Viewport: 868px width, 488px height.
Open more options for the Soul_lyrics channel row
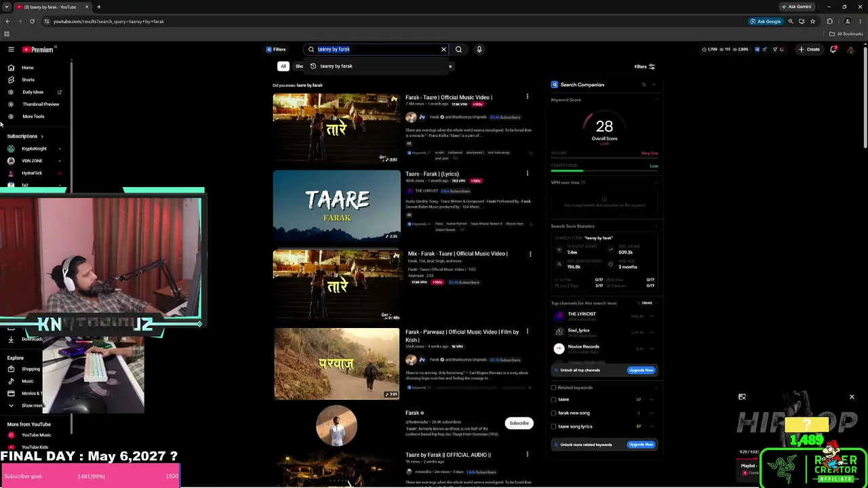pos(652,333)
